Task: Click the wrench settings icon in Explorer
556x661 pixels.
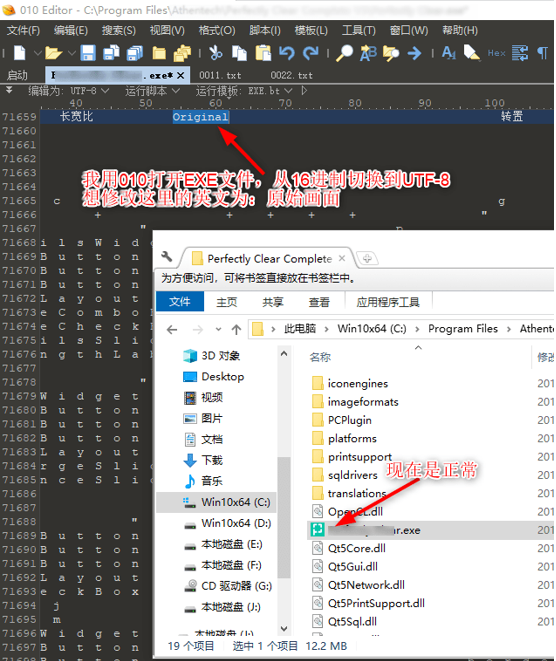Action: [x=167, y=256]
